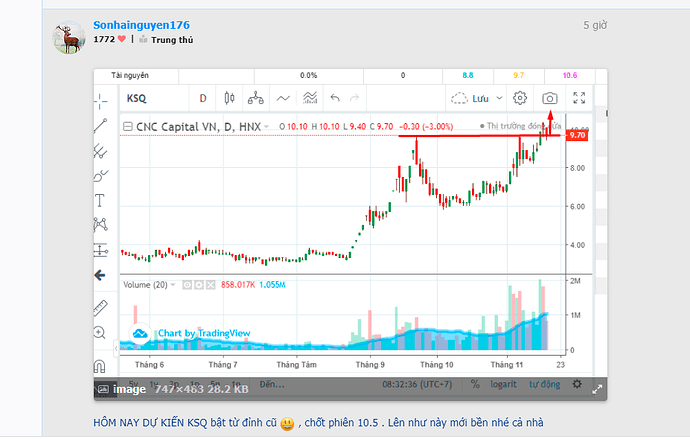Select the pattern drawing tool

(100, 224)
